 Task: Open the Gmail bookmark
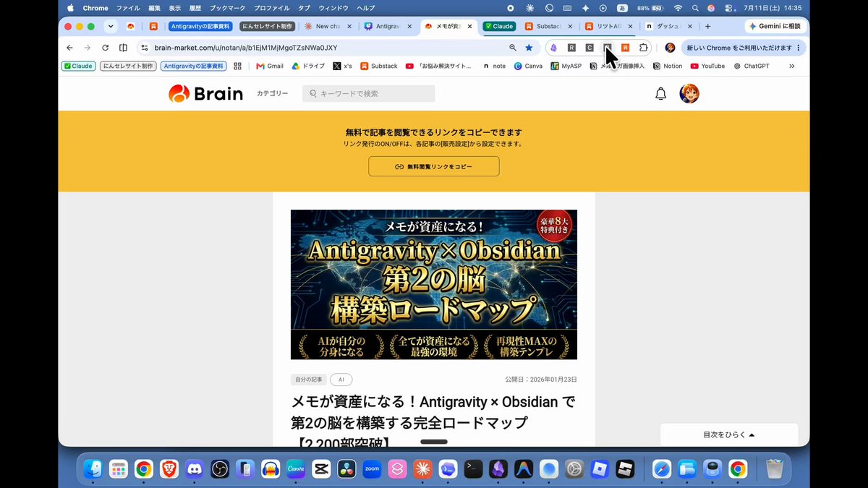270,66
